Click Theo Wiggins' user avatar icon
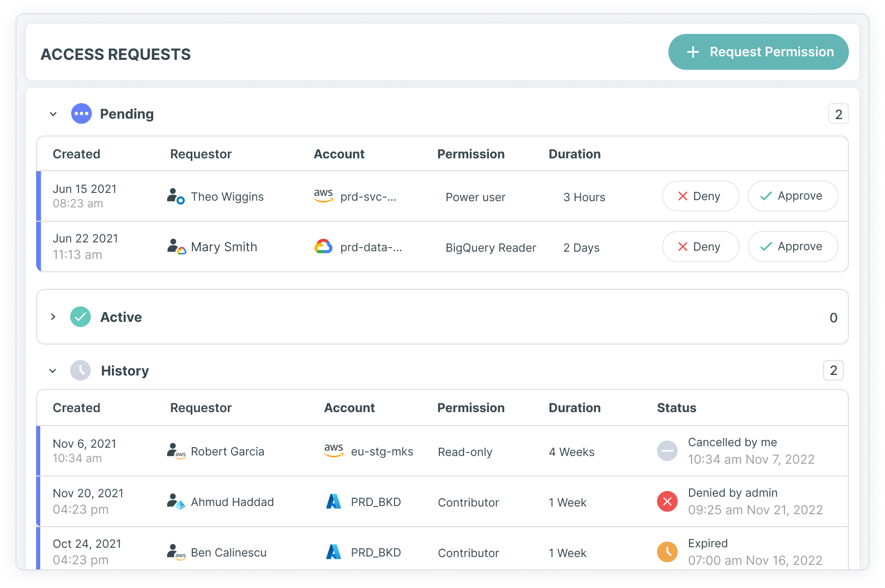 tap(175, 197)
